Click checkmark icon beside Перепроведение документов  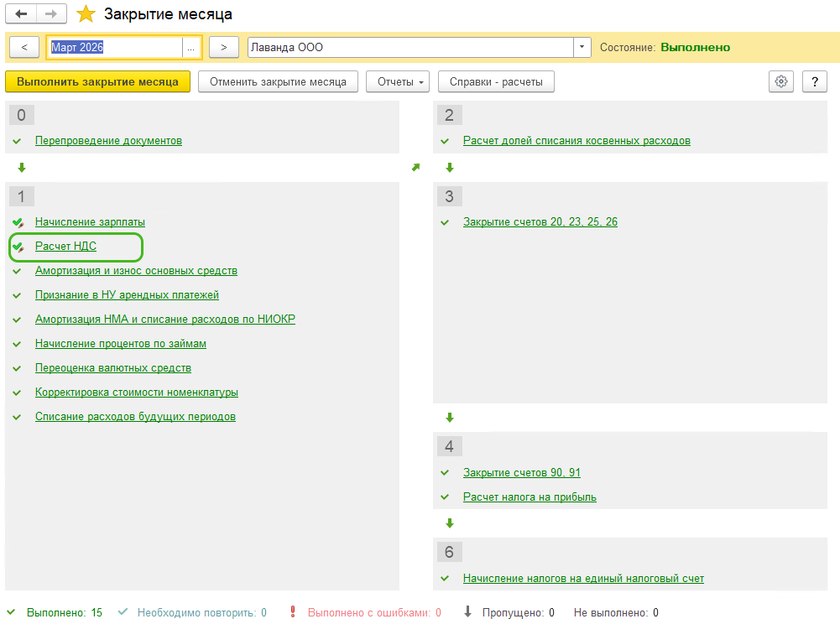tap(18, 141)
